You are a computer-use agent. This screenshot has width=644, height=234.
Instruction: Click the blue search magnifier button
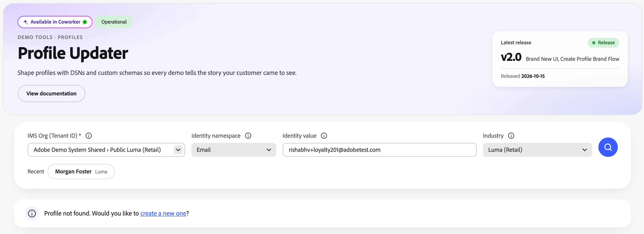tap(608, 147)
